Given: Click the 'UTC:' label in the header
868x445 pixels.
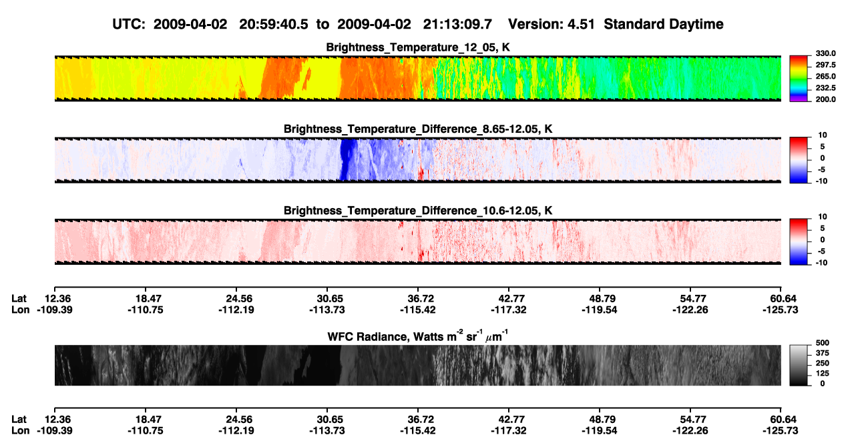Looking at the screenshot, I should pos(129,24).
